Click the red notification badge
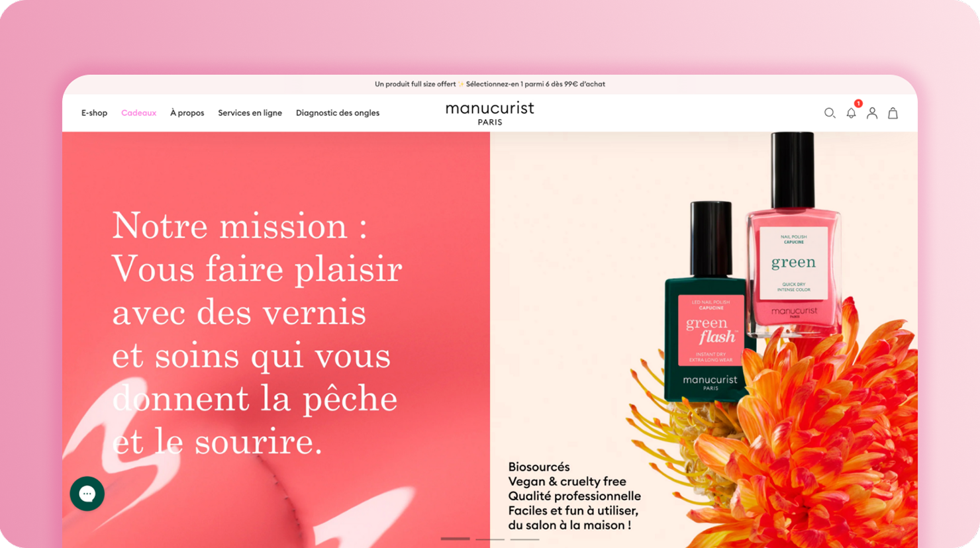The image size is (980, 548). pyautogui.click(x=858, y=103)
